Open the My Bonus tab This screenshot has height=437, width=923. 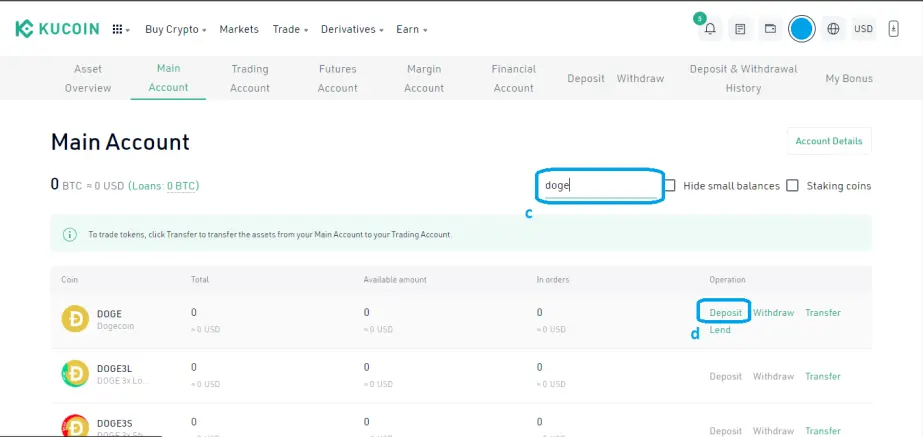pyautogui.click(x=849, y=78)
